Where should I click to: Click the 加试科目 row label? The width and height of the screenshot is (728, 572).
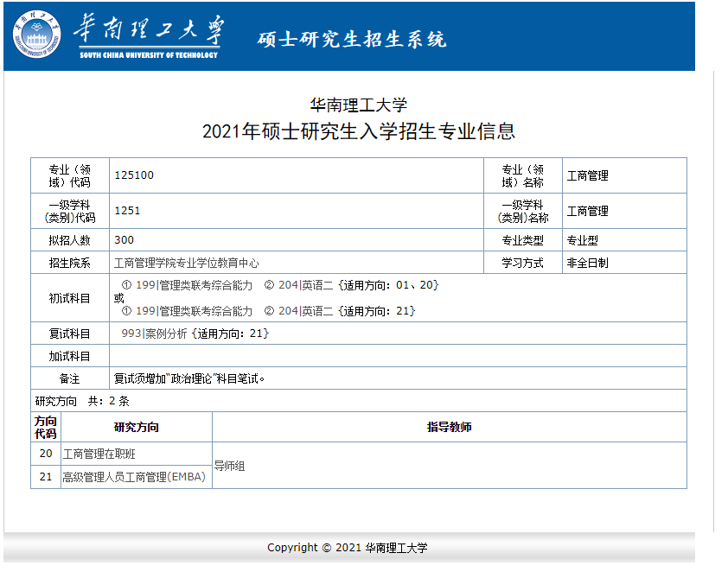click(x=70, y=356)
